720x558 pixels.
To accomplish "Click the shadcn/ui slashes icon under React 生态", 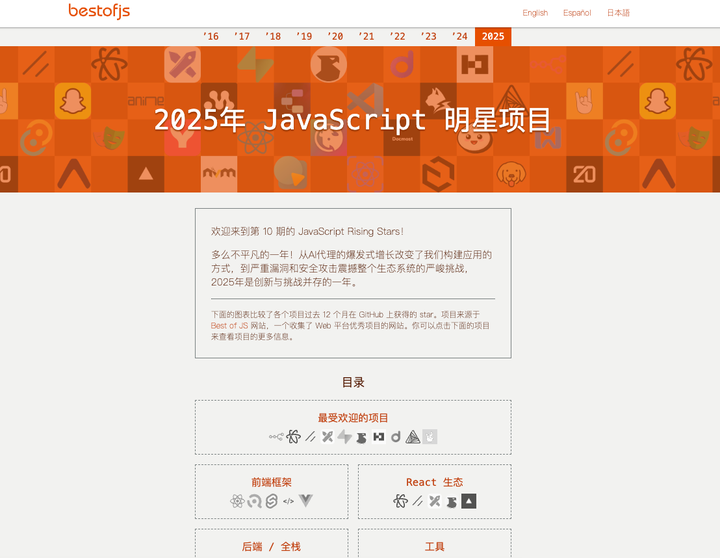I will click(x=417, y=501).
